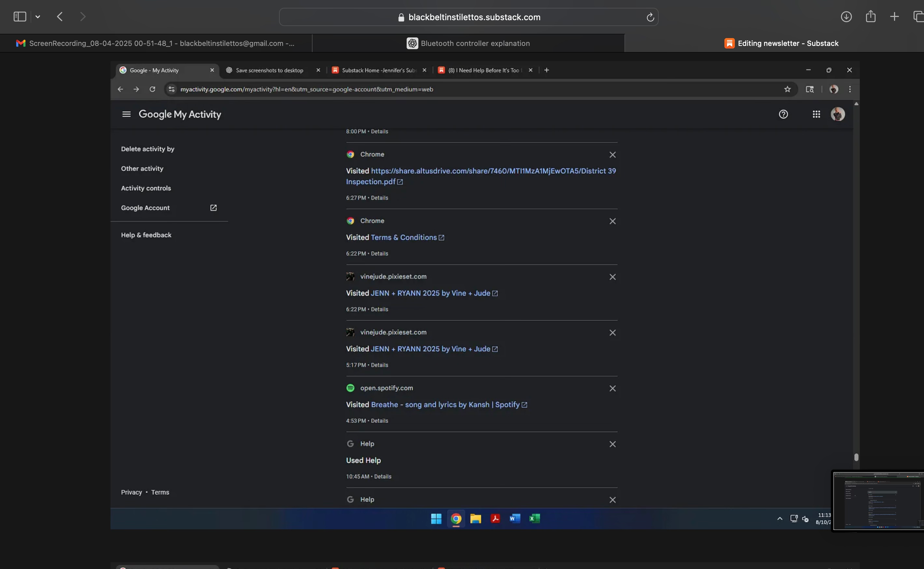The width and height of the screenshot is (924, 569).
Task: Open Google Account from sidebar
Action: click(145, 208)
